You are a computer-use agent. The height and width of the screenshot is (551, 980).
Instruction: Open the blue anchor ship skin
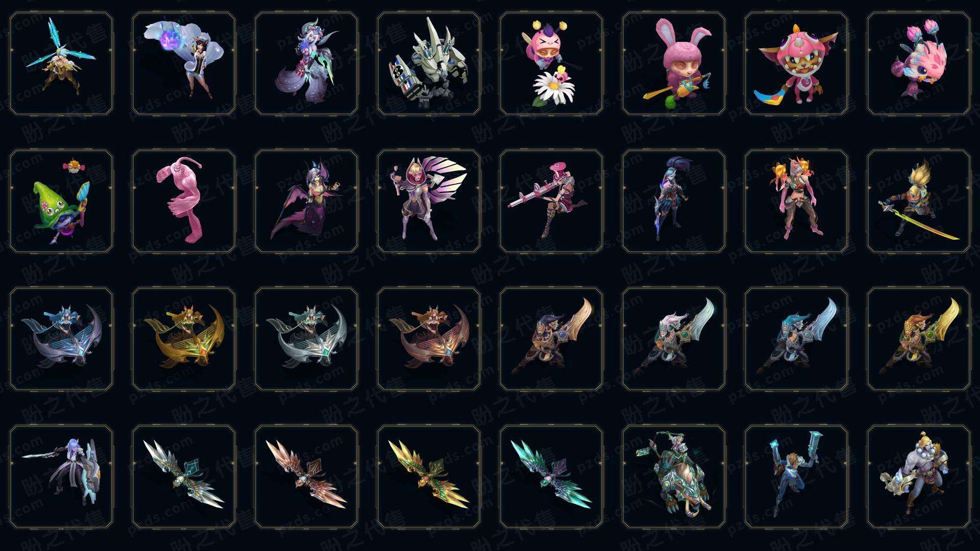(61, 339)
